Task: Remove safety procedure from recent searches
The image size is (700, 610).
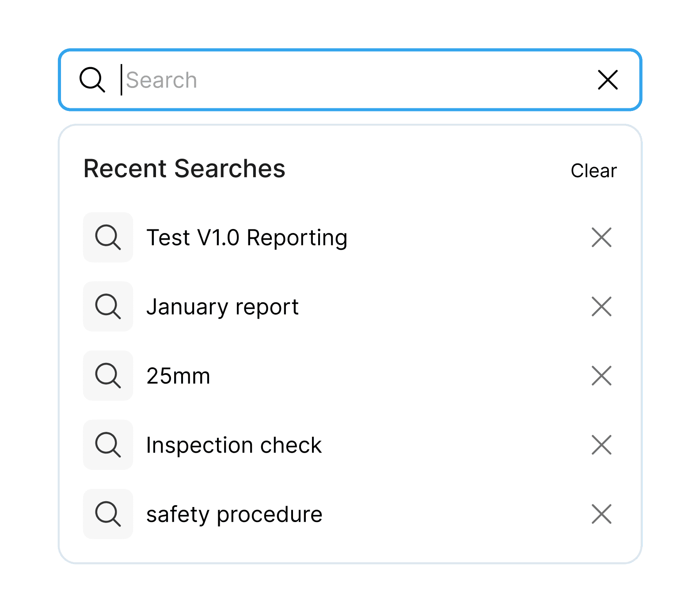Action: pyautogui.click(x=601, y=514)
